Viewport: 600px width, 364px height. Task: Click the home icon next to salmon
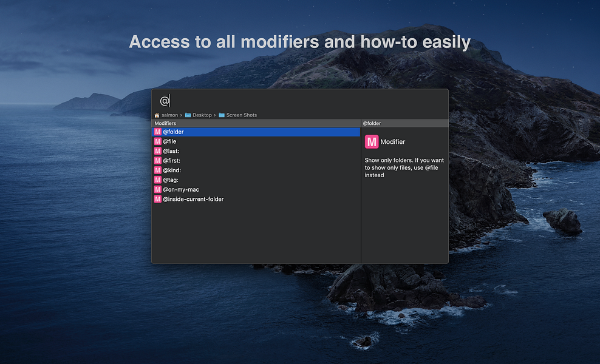point(157,115)
